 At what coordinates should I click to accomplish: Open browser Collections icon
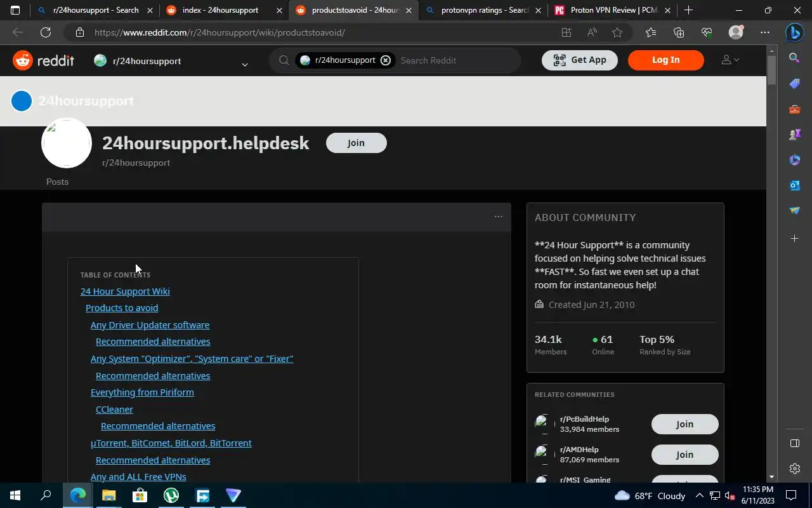[679, 32]
